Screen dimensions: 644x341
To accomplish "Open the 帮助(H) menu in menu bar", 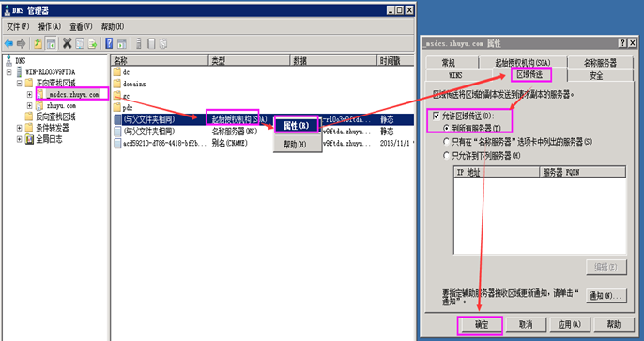I will pyautogui.click(x=113, y=26).
